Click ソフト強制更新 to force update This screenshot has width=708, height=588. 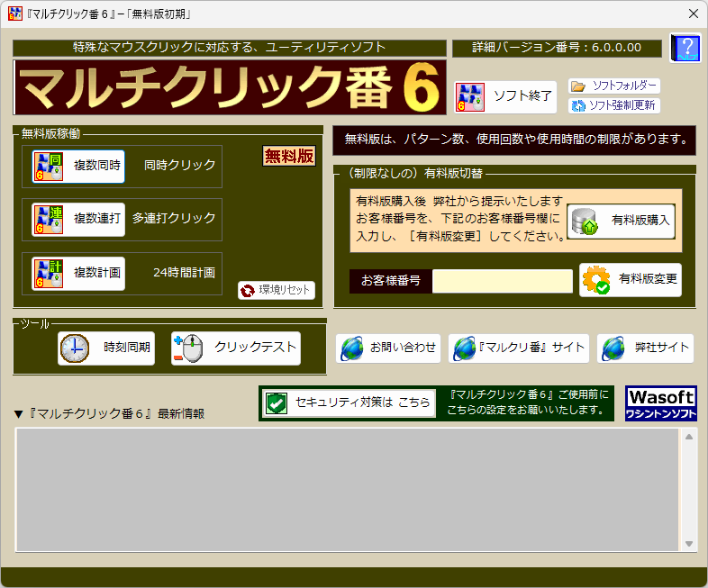point(614,105)
